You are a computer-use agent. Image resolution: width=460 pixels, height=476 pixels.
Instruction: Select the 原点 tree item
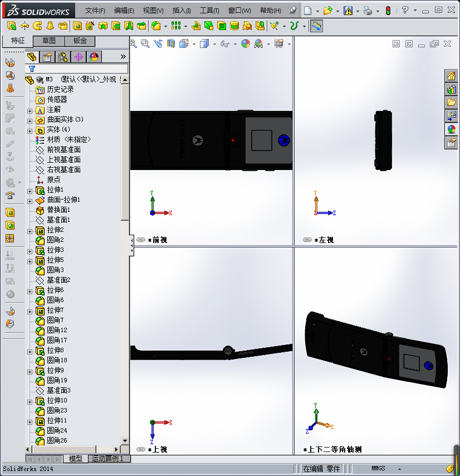coord(53,179)
